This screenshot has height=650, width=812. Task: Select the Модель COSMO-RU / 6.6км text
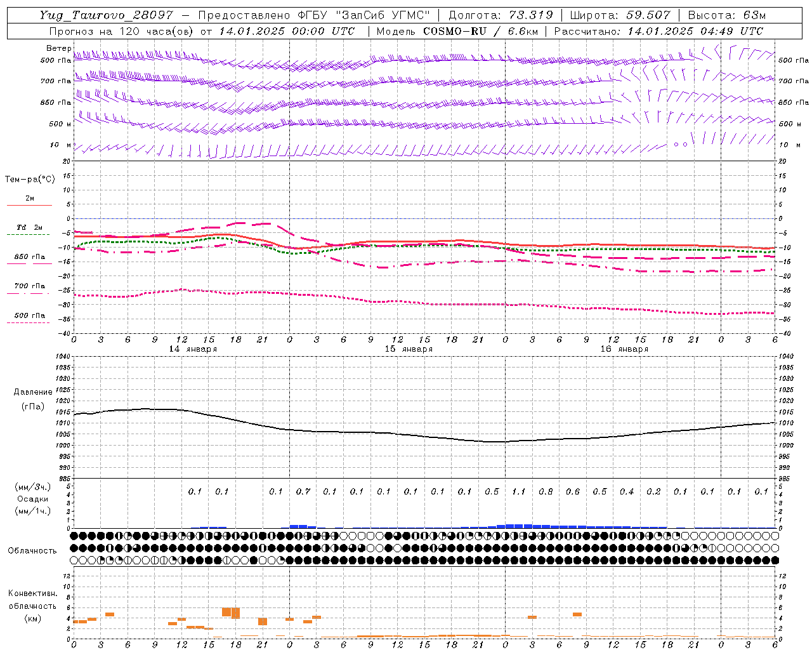[x=457, y=31]
